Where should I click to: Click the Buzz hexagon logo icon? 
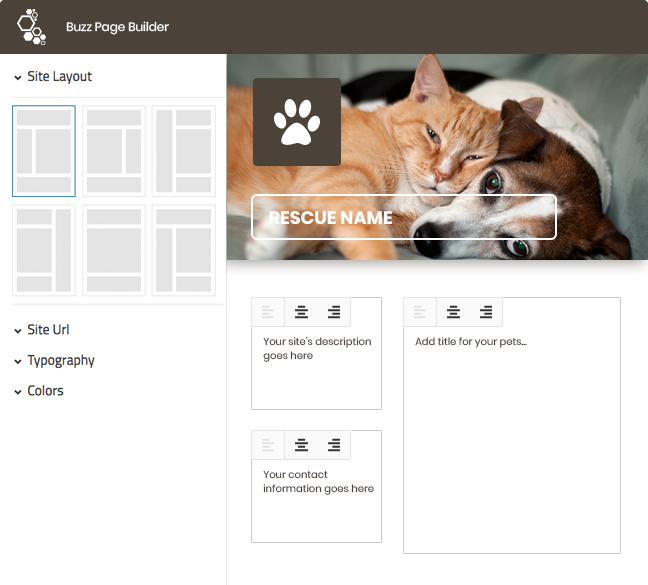click(31, 26)
